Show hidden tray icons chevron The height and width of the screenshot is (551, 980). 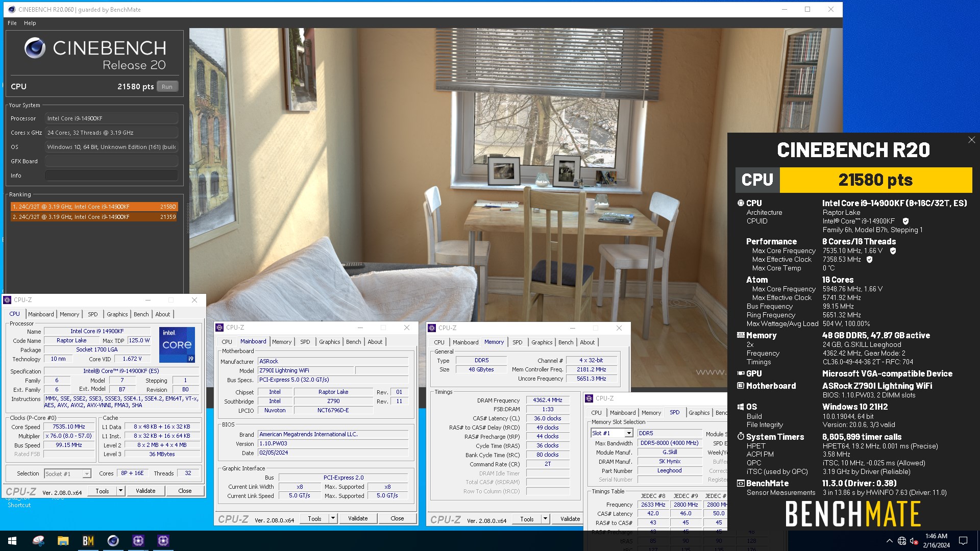click(889, 541)
